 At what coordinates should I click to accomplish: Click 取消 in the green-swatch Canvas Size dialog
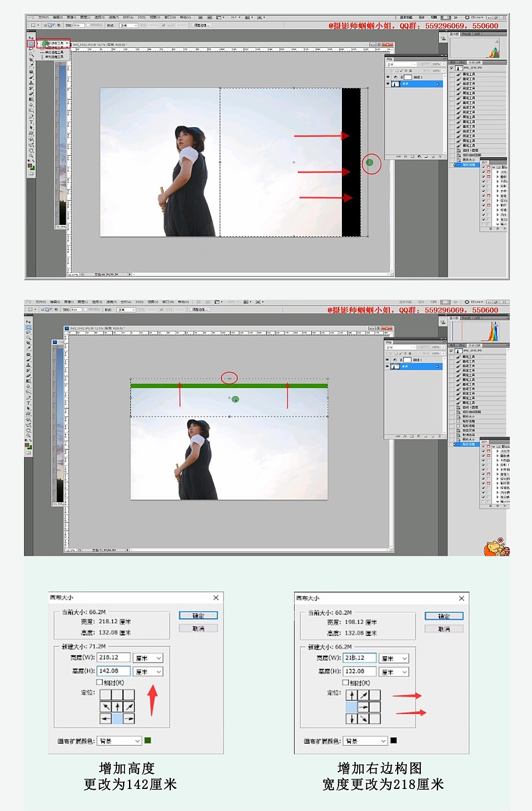tap(198, 628)
